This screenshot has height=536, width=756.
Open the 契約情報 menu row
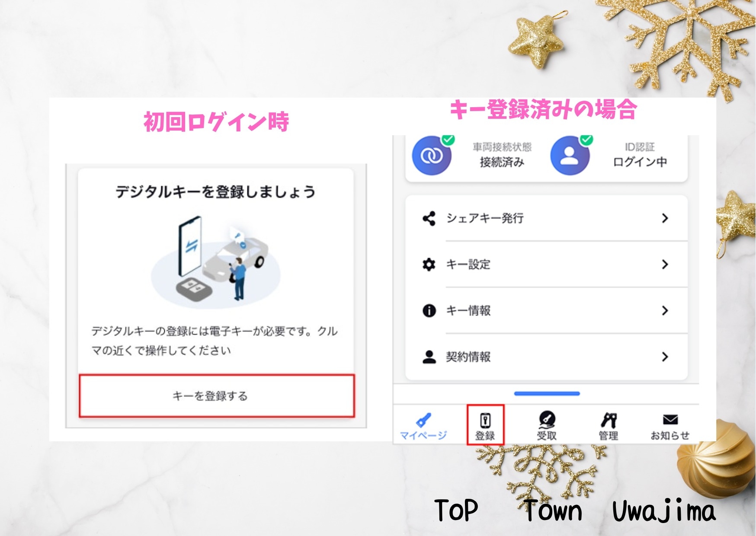coord(547,357)
